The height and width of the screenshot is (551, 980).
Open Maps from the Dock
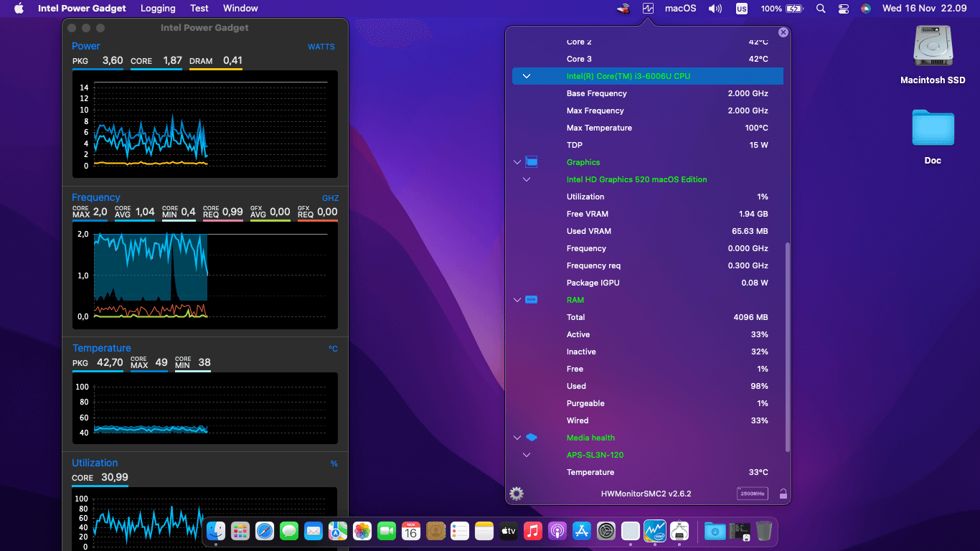(x=338, y=531)
